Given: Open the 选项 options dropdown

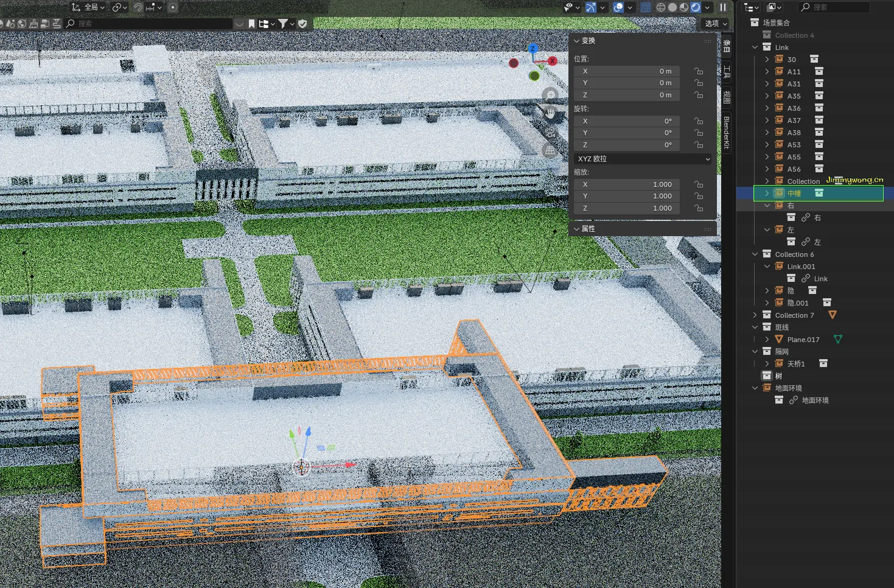Looking at the screenshot, I should click(716, 24).
